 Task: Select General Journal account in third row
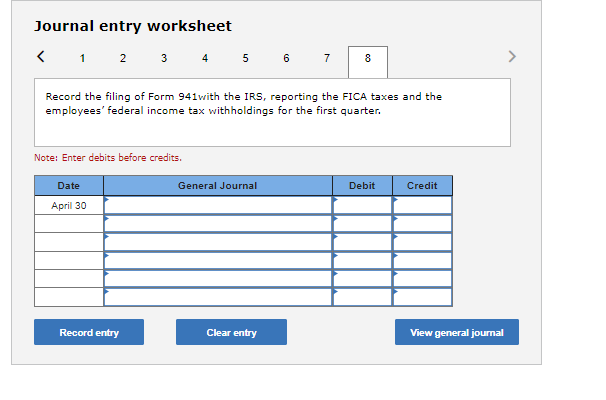pyautogui.click(x=218, y=242)
